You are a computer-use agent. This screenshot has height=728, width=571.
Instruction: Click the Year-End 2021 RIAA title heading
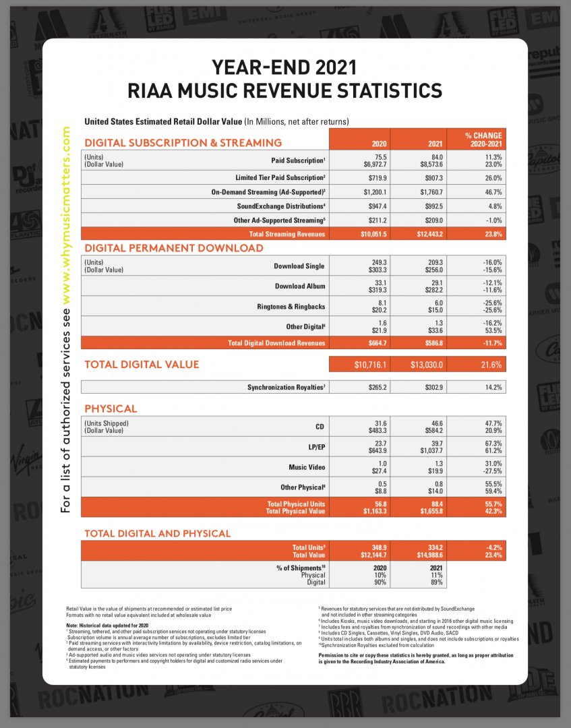click(x=284, y=79)
